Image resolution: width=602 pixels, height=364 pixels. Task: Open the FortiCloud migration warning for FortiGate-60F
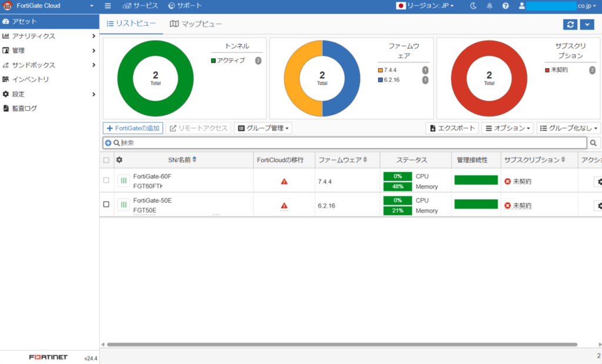[x=284, y=181]
